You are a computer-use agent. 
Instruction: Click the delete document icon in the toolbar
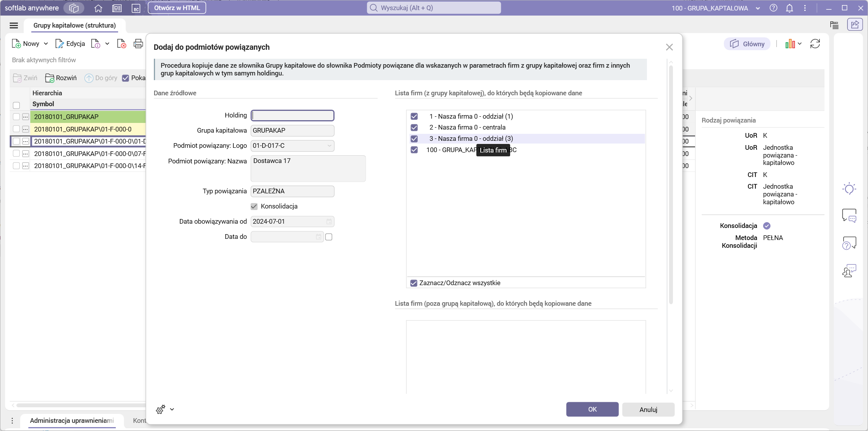(122, 44)
